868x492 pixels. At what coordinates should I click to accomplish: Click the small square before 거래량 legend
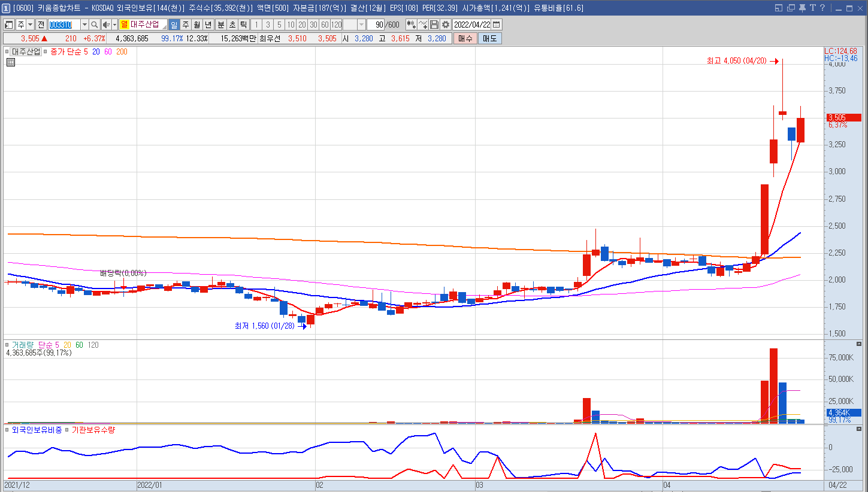pyautogui.click(x=8, y=345)
